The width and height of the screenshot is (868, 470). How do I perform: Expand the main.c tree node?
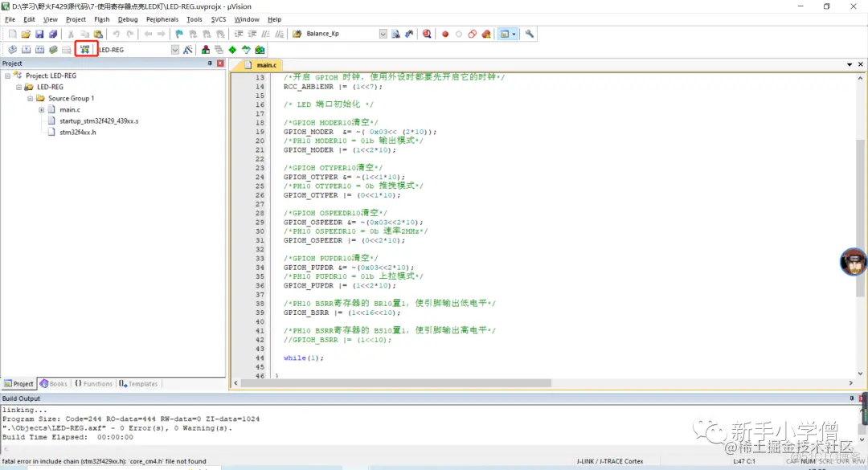(x=42, y=109)
